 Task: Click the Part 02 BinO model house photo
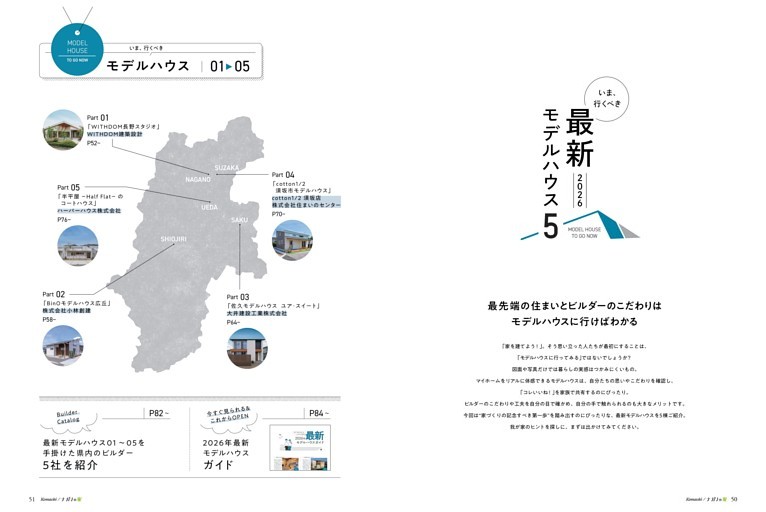(x=63, y=345)
